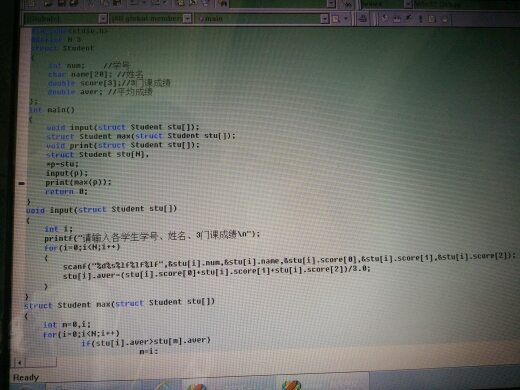Open the Find combo dropdown arrow in top toolbar
520x390 pixels.
[331, 3]
